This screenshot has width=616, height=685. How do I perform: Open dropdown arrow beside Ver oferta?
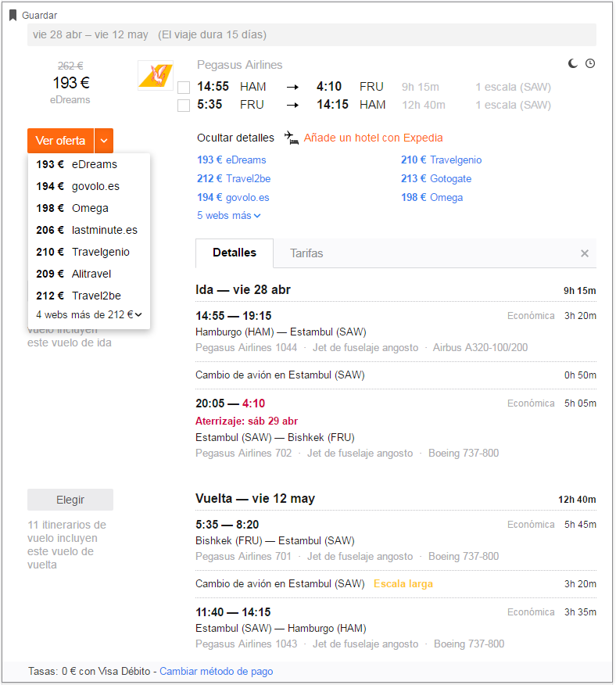104,141
